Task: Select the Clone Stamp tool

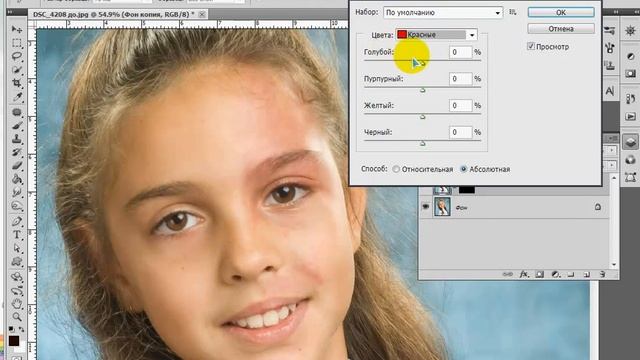Action: click(x=17, y=139)
